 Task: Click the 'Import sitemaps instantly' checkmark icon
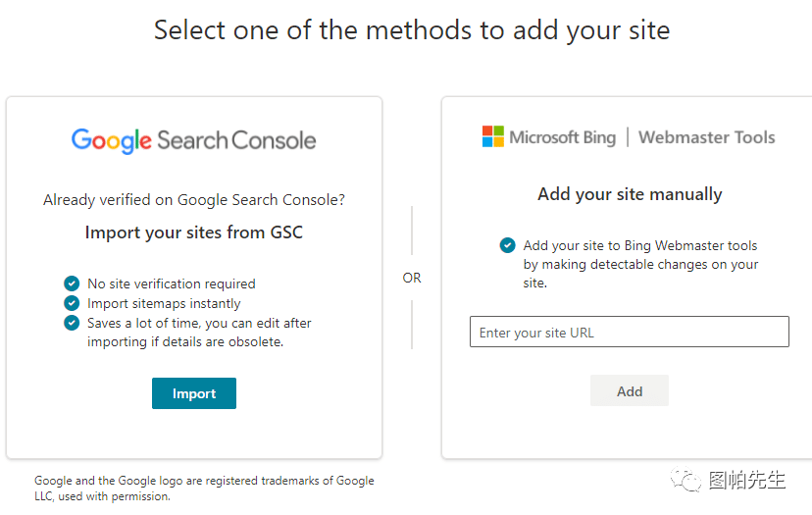coord(72,303)
